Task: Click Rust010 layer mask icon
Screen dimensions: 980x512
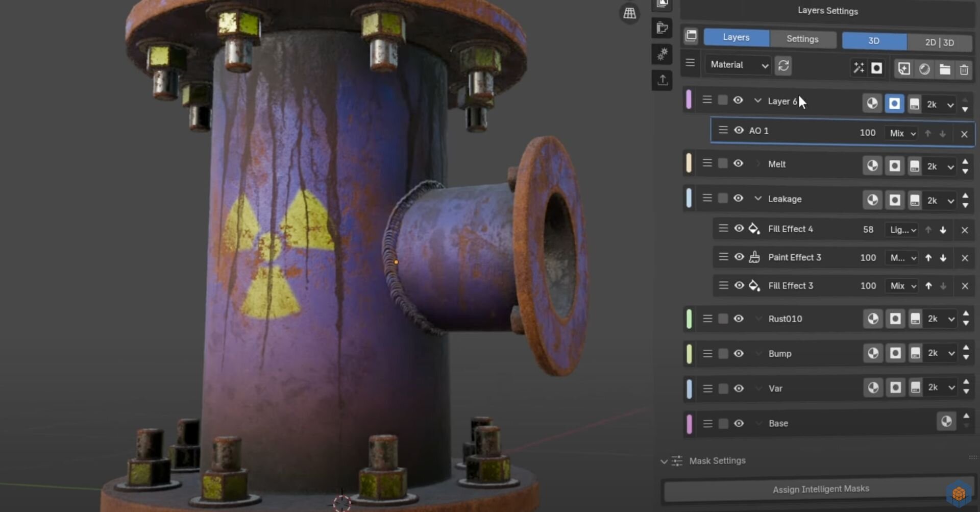Action: pos(895,319)
